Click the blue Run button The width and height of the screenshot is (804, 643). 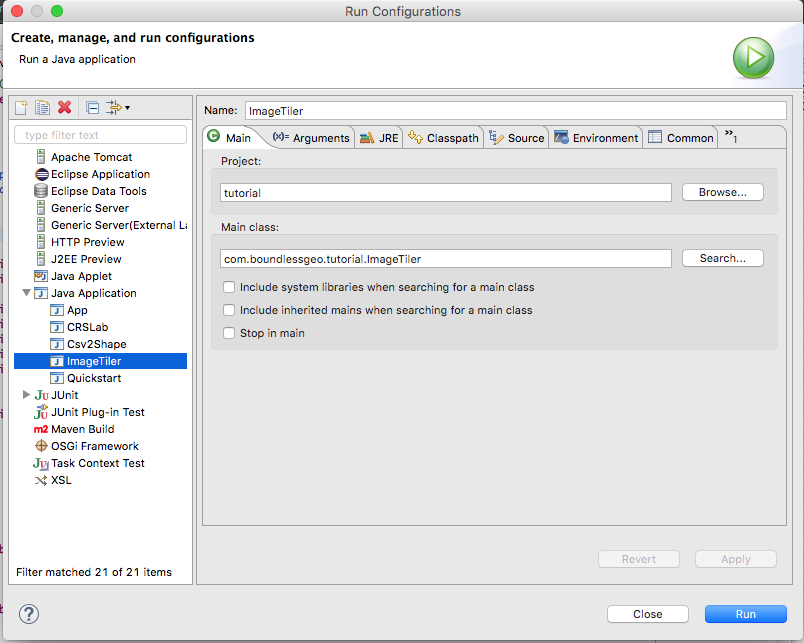746,614
